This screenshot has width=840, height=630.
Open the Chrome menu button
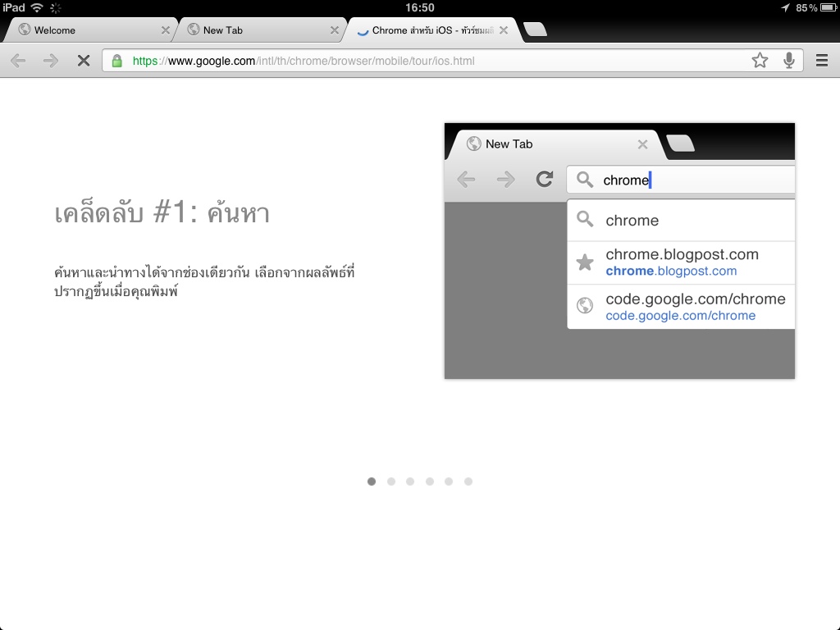pyautogui.click(x=821, y=60)
